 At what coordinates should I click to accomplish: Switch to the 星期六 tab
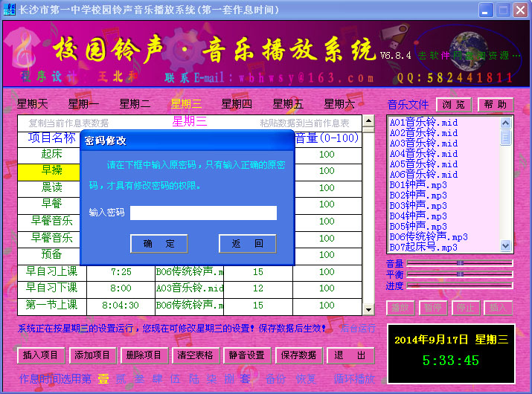[339, 104]
